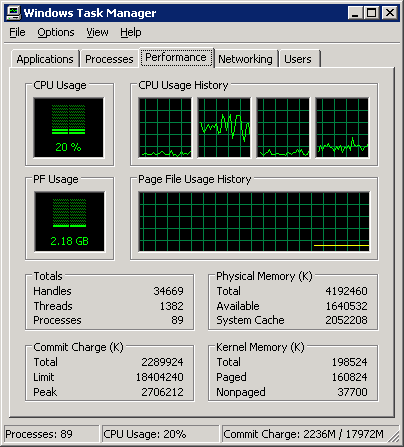Image resolution: width=404 pixels, height=447 pixels.
Task: Close the Windows Task Manager window
Action: click(389, 13)
